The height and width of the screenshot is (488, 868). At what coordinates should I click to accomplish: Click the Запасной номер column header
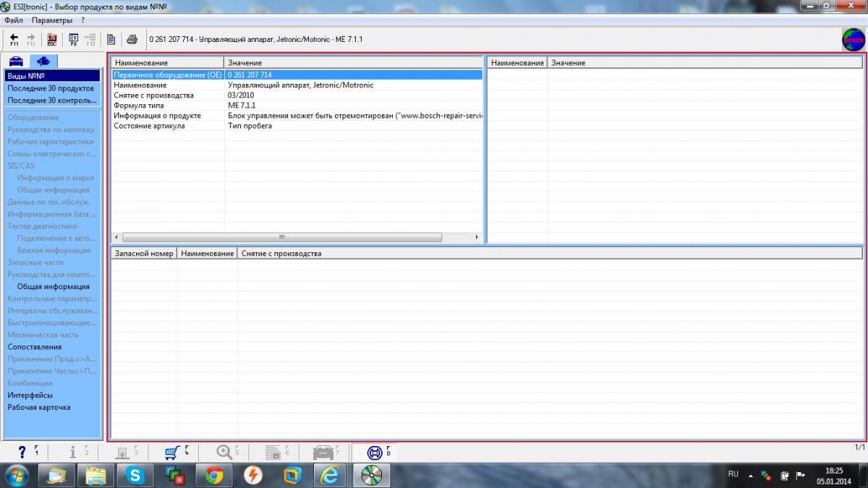(144, 254)
